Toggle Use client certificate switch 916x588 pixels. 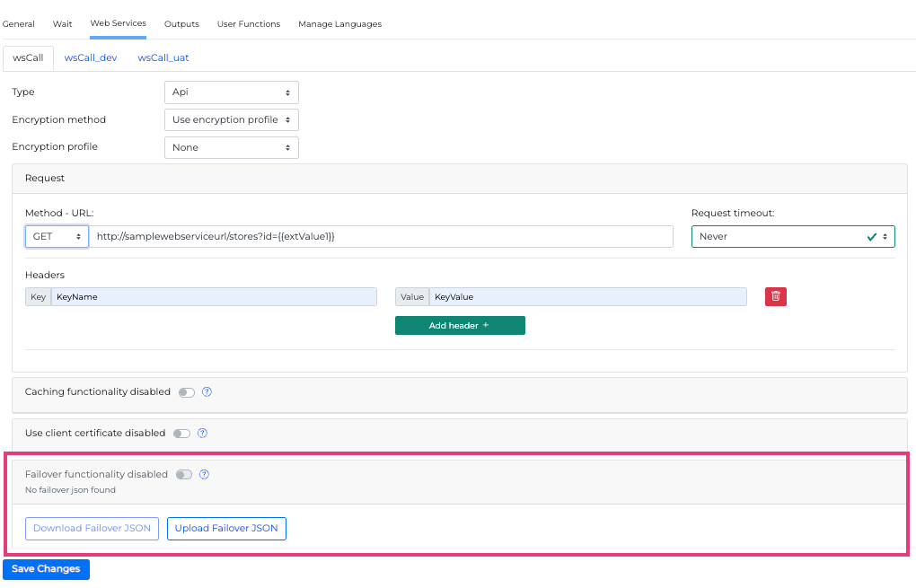coord(181,434)
